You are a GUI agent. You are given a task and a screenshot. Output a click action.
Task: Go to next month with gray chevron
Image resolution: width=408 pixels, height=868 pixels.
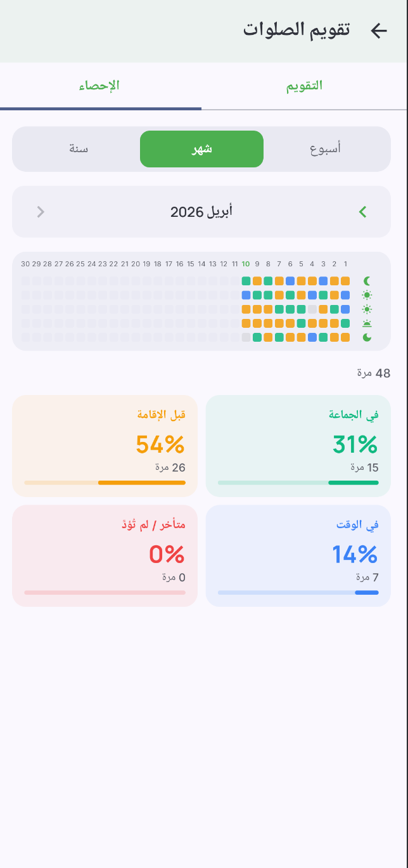pyautogui.click(x=41, y=212)
